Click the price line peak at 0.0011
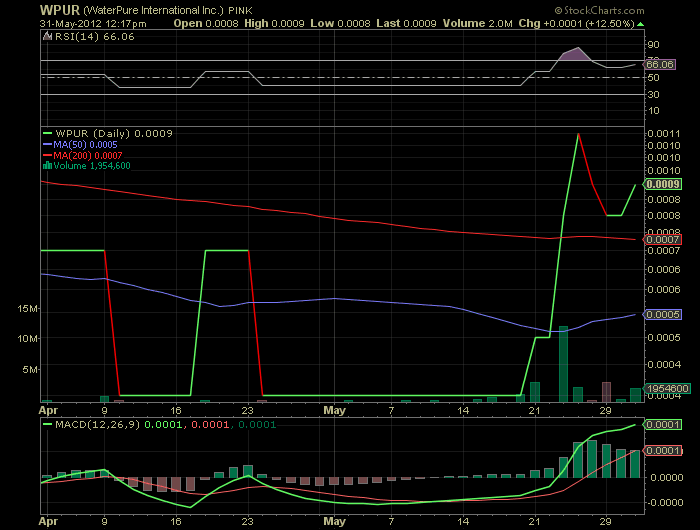 coord(578,134)
